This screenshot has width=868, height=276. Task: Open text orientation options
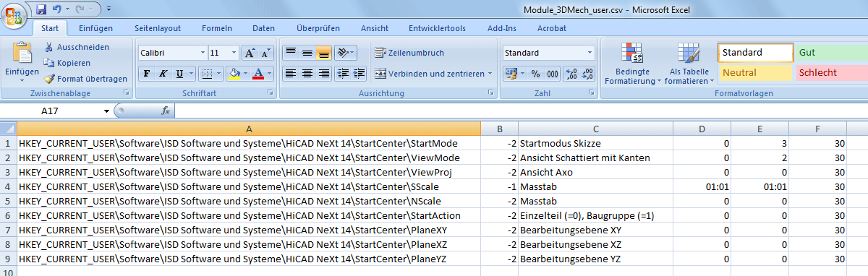(346, 53)
